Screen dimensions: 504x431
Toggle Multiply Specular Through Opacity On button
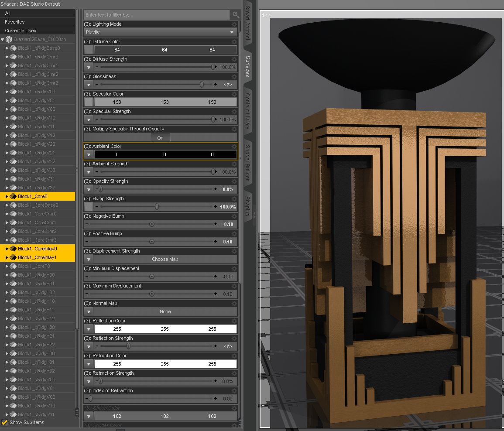pyautogui.click(x=161, y=138)
